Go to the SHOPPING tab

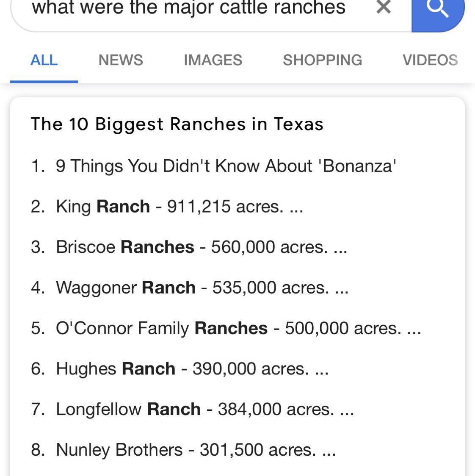point(322,60)
